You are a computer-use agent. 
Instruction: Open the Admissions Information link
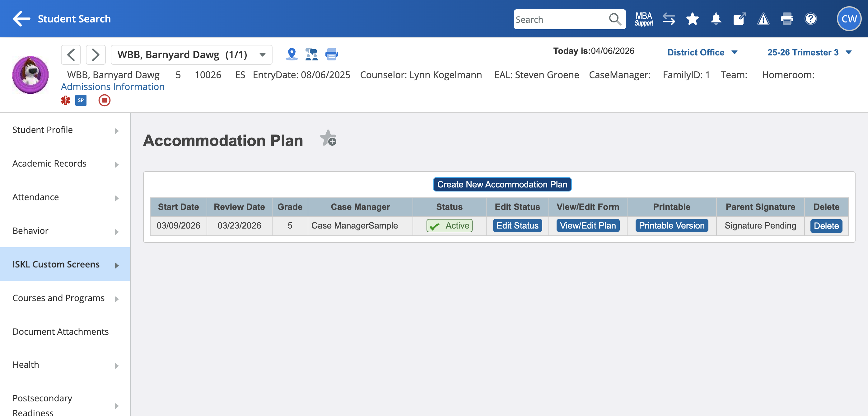113,87
